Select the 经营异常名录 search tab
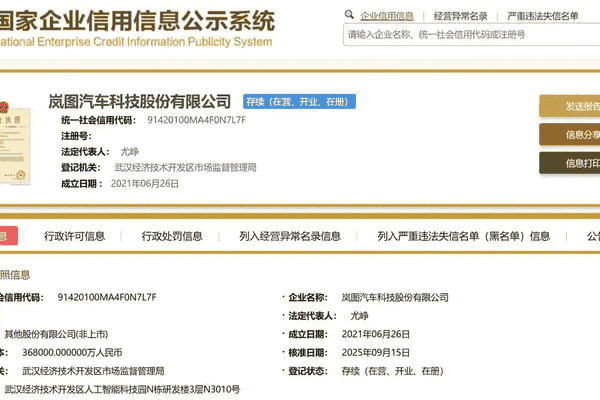 pyautogui.click(x=460, y=16)
